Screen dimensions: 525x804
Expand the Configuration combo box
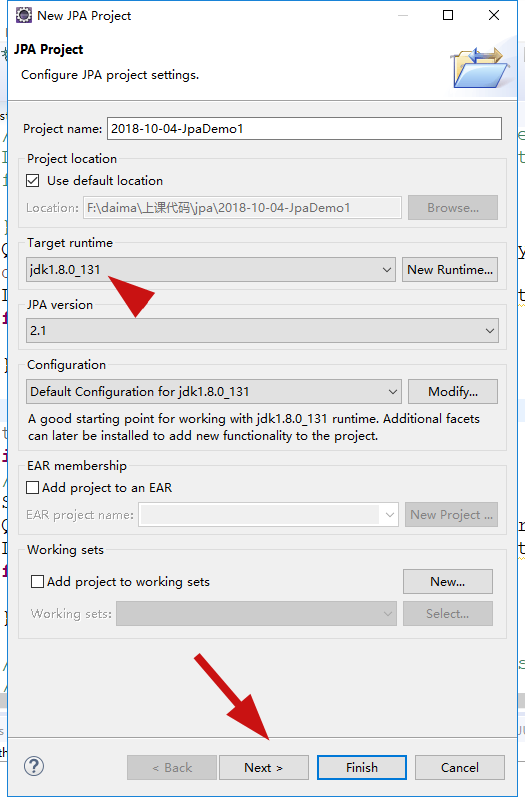[213, 392]
